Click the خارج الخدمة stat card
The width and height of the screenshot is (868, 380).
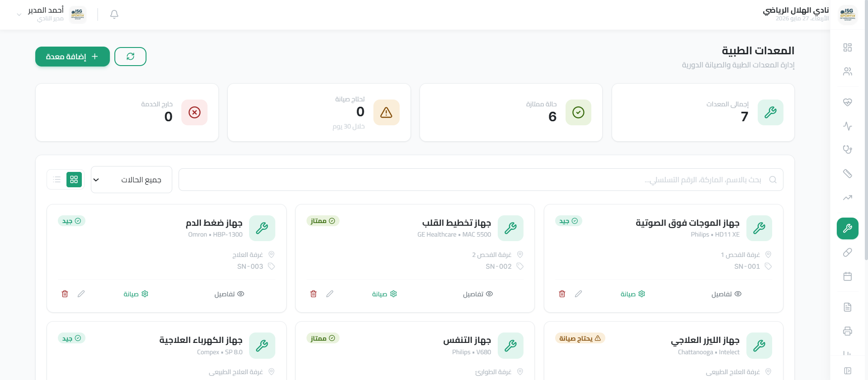127,112
